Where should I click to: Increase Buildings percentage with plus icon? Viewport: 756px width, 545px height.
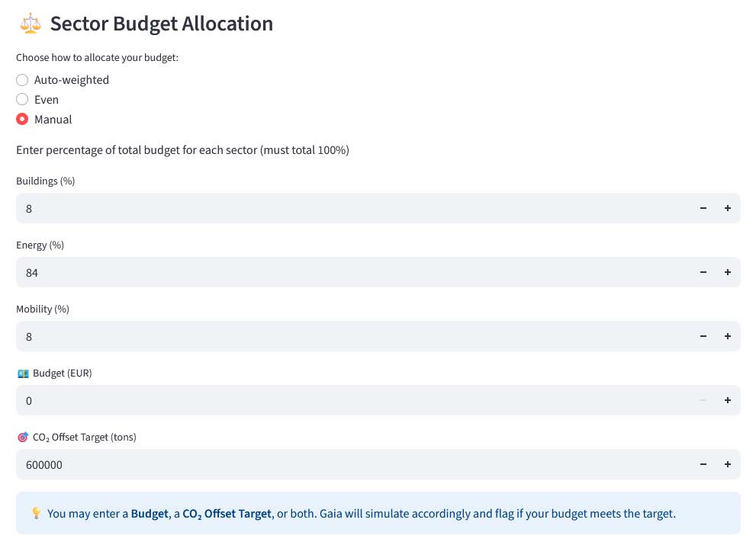coord(728,208)
